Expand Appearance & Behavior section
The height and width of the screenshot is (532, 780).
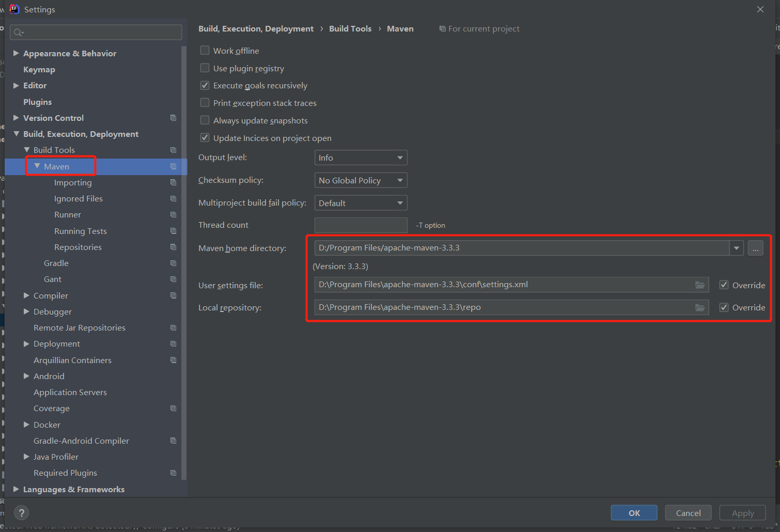[x=16, y=53]
